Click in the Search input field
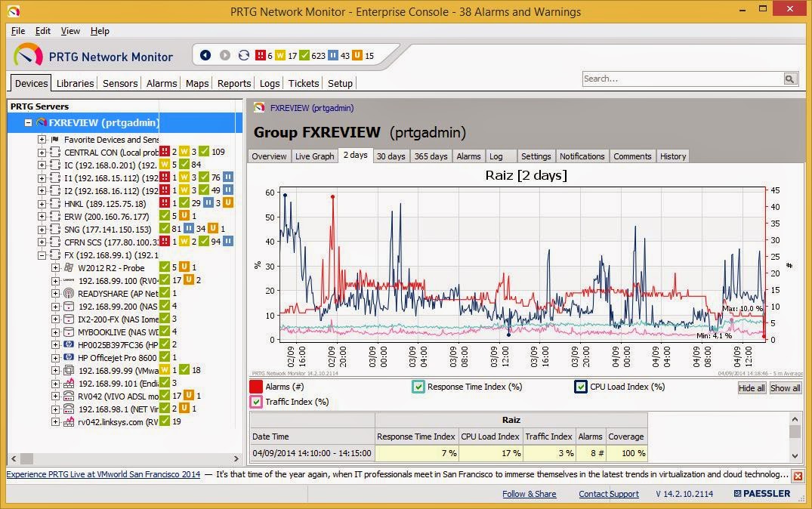This screenshot has width=812, height=509. coord(683,79)
